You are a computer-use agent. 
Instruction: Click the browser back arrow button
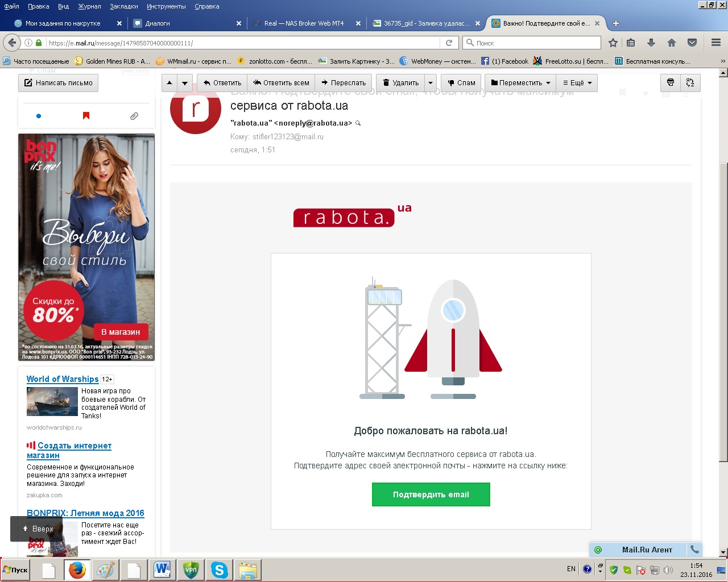[x=12, y=43]
